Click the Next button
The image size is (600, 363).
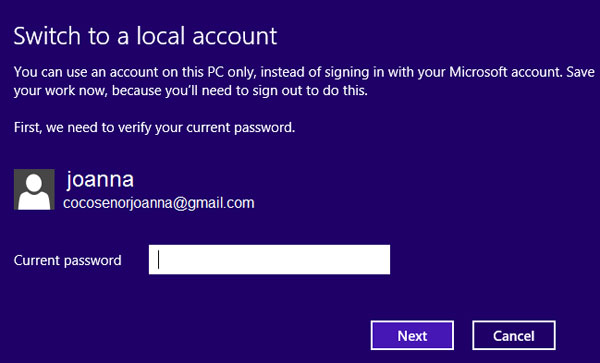click(412, 335)
